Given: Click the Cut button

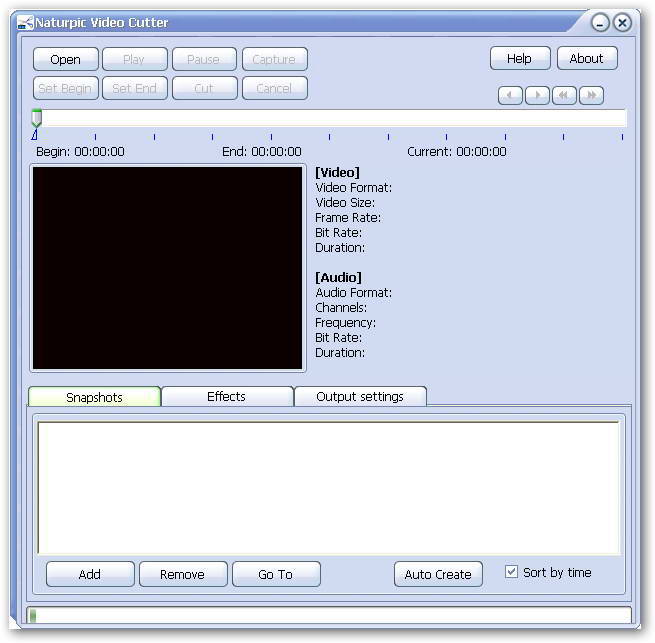Looking at the screenshot, I should point(204,88).
